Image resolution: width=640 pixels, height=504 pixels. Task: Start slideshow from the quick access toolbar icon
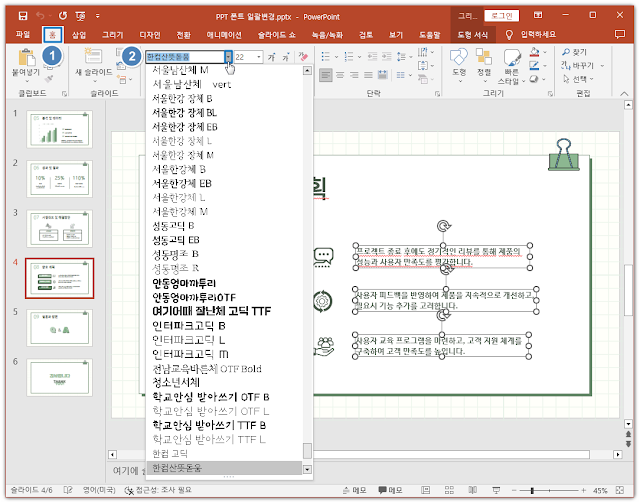[80, 16]
